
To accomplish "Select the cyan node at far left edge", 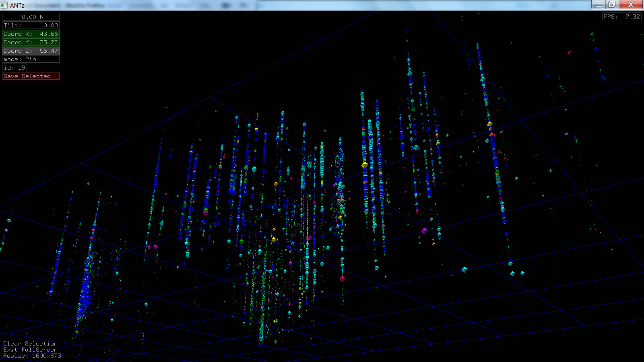I will click(x=8, y=220).
